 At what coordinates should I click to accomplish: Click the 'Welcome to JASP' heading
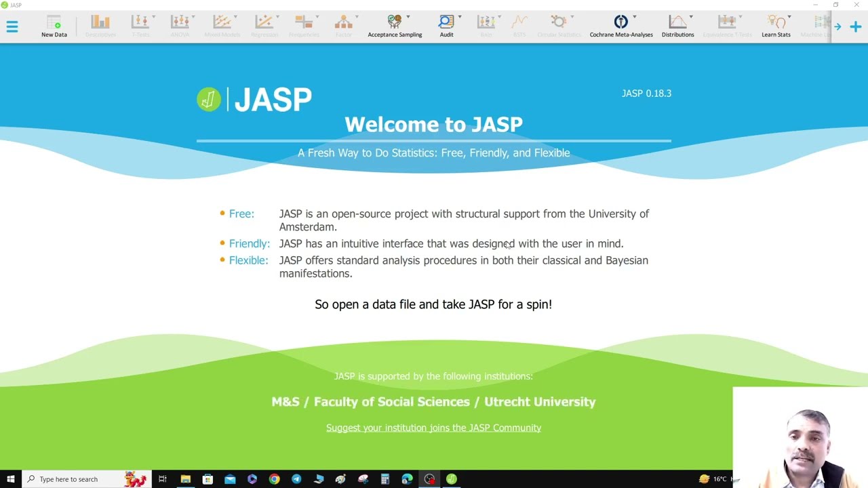point(433,124)
